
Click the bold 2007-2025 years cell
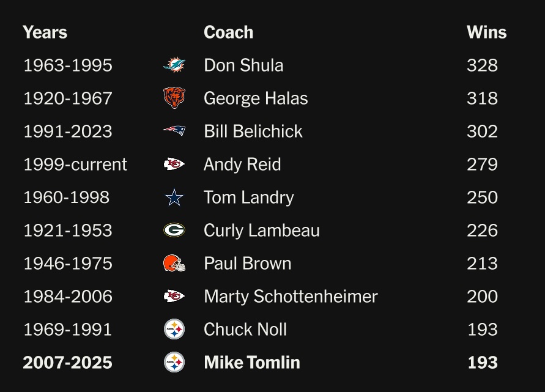67,363
